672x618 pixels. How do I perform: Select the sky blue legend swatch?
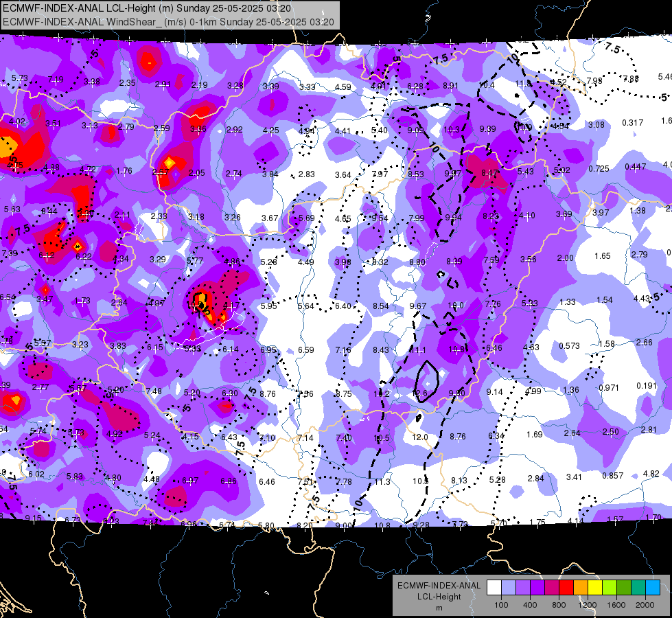[653, 588]
